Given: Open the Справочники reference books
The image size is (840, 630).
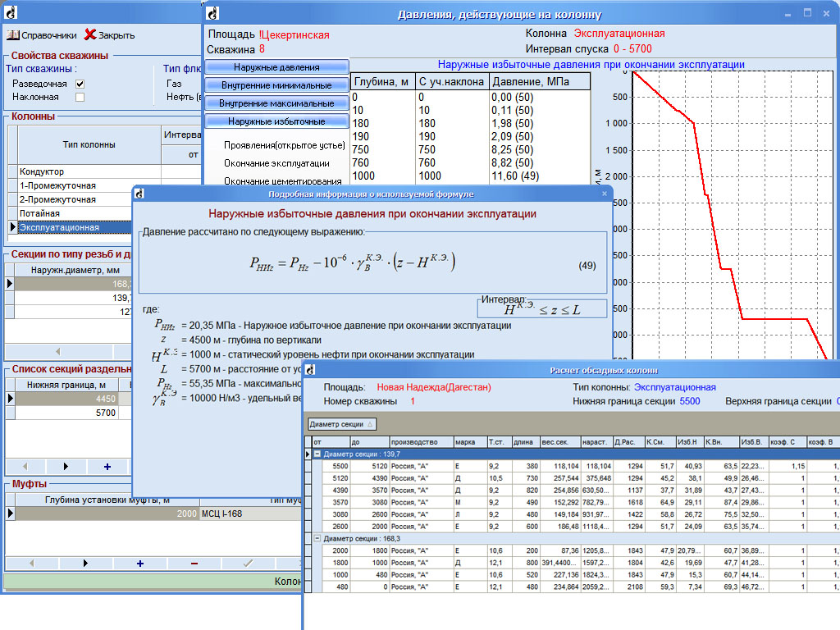Looking at the screenshot, I should tap(42, 35).
